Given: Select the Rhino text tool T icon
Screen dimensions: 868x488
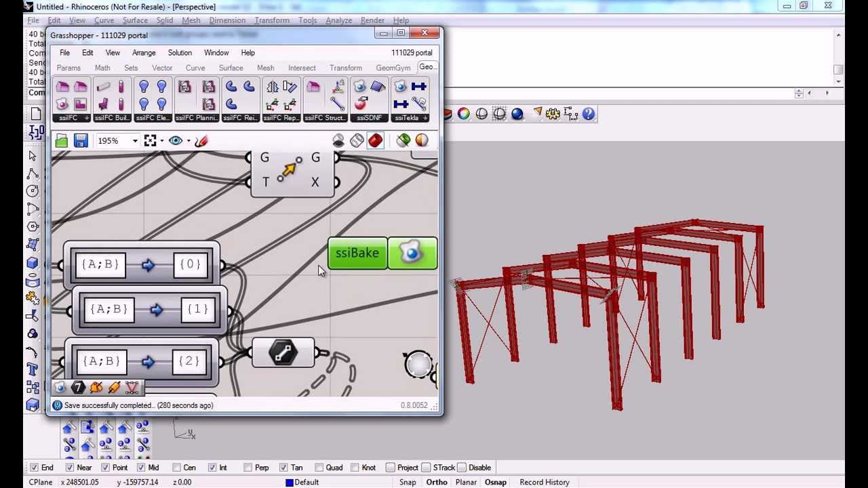Looking at the screenshot, I should 32,369.
